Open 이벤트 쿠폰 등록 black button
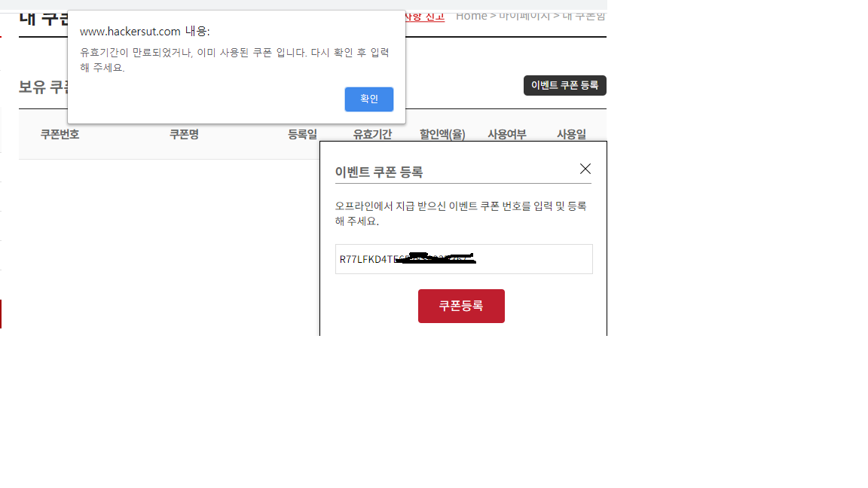Viewport: 868px width, 488px height. 564,85
